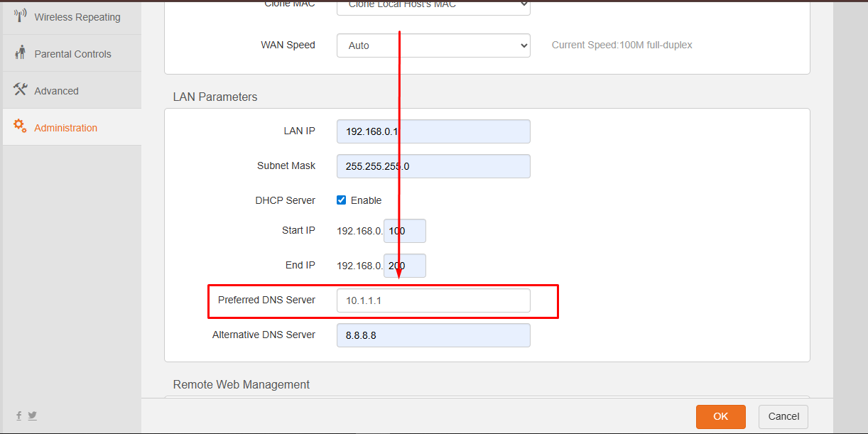Click the Advanced tools icon
The image size is (868, 434).
(x=20, y=90)
